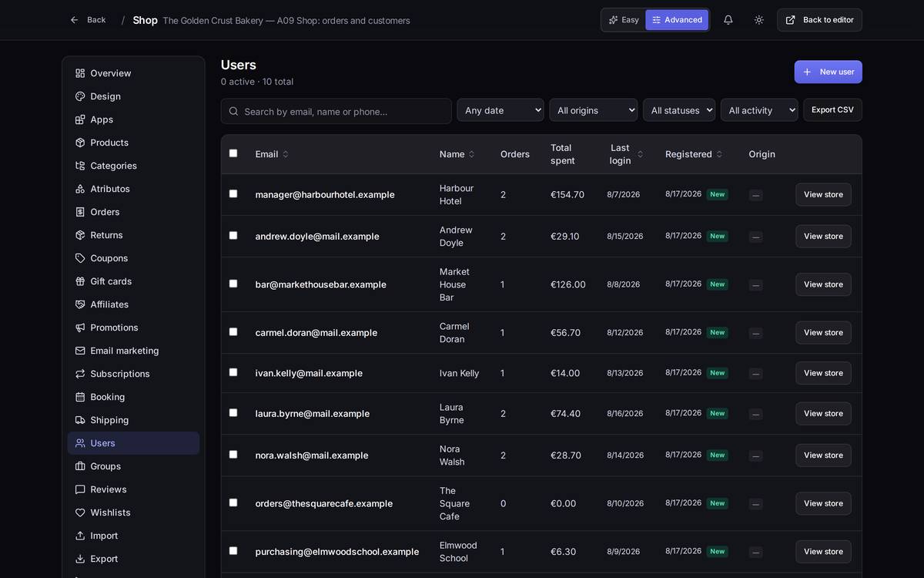Tick the purchasing@elmwoodschool.example checkbox
The image size is (924, 578).
233,550
